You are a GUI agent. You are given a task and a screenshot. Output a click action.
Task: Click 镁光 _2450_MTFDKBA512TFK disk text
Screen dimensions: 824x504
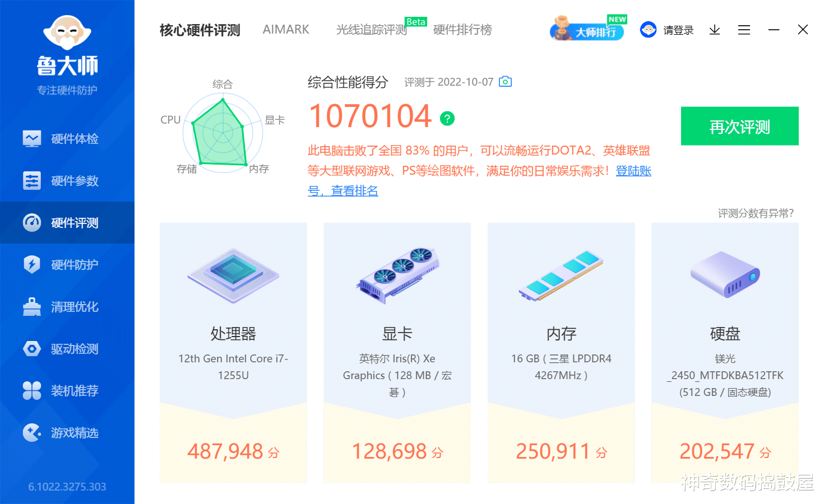coord(725,375)
